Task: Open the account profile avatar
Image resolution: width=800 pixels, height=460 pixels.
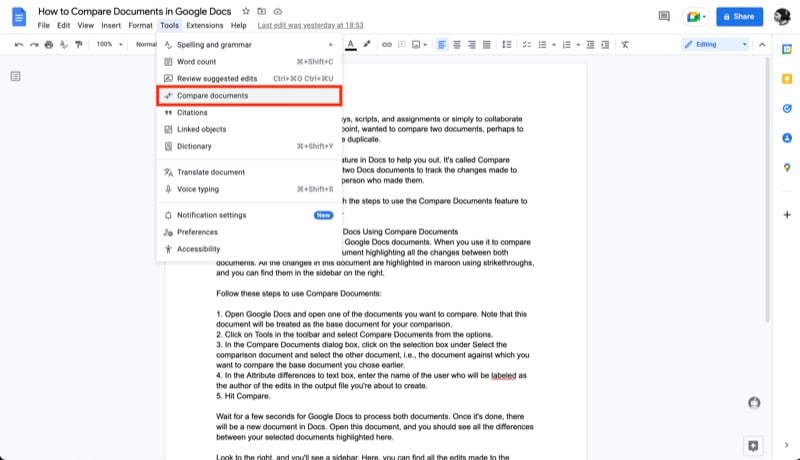Action: click(x=782, y=16)
